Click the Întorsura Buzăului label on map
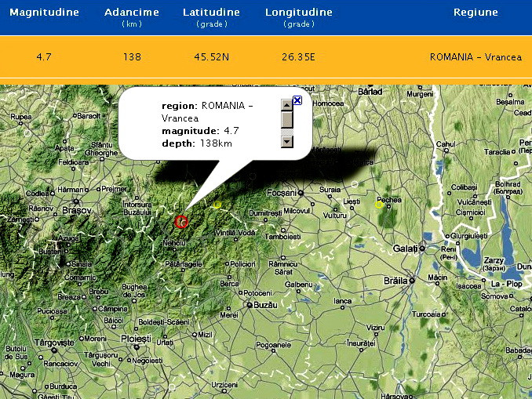Image resolution: width=532 pixels, height=399 pixels. (x=137, y=209)
